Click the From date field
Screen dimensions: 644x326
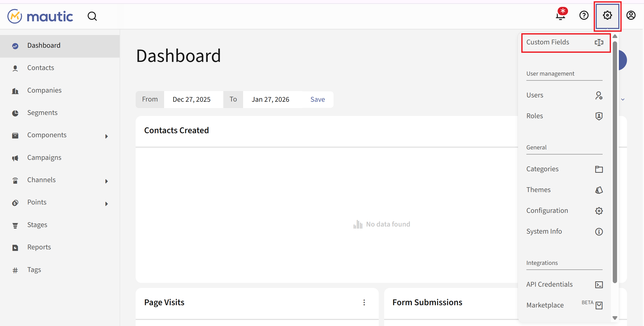192,99
